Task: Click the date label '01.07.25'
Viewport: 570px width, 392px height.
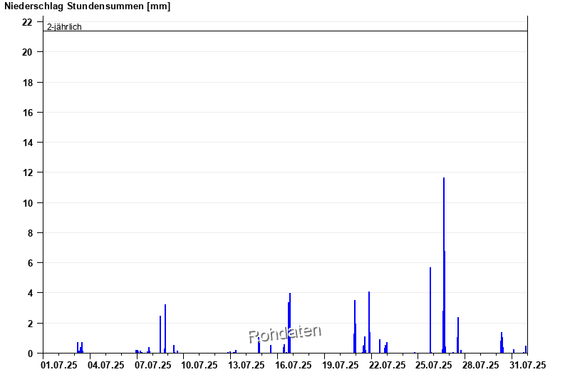Action: tap(59, 365)
